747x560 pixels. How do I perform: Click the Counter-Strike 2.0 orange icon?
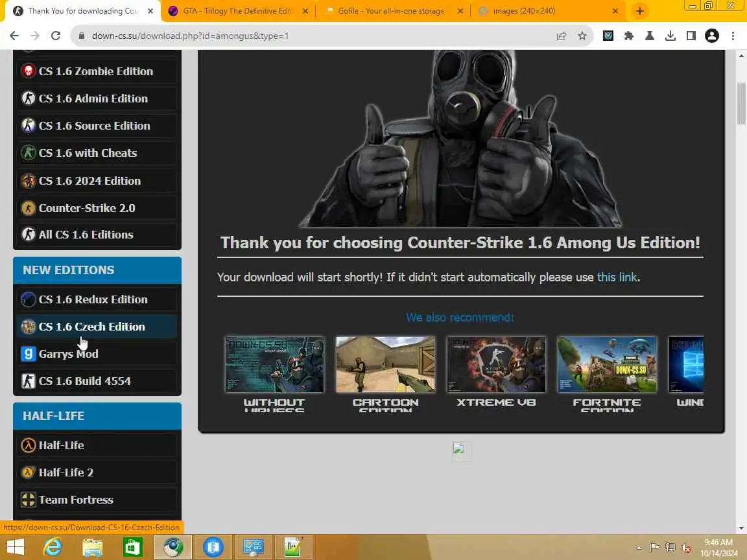point(28,207)
